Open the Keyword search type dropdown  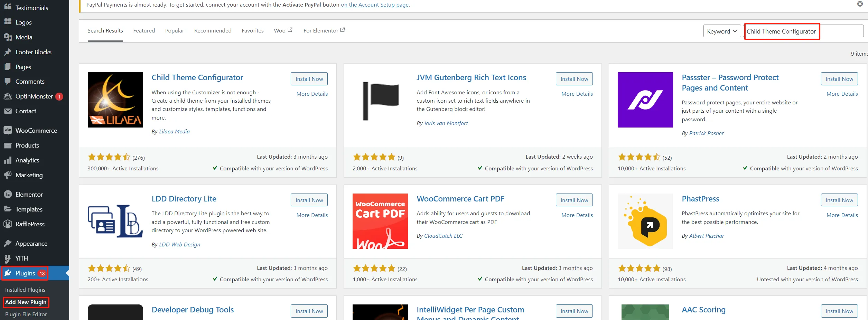point(722,31)
